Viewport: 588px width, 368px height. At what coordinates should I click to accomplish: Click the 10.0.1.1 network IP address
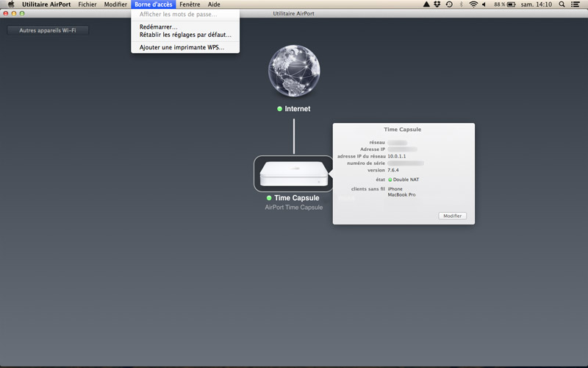click(397, 156)
